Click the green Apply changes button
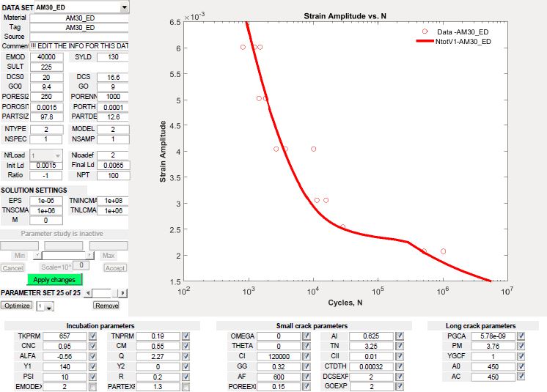Screen dimensions: 547x392 click(x=55, y=280)
